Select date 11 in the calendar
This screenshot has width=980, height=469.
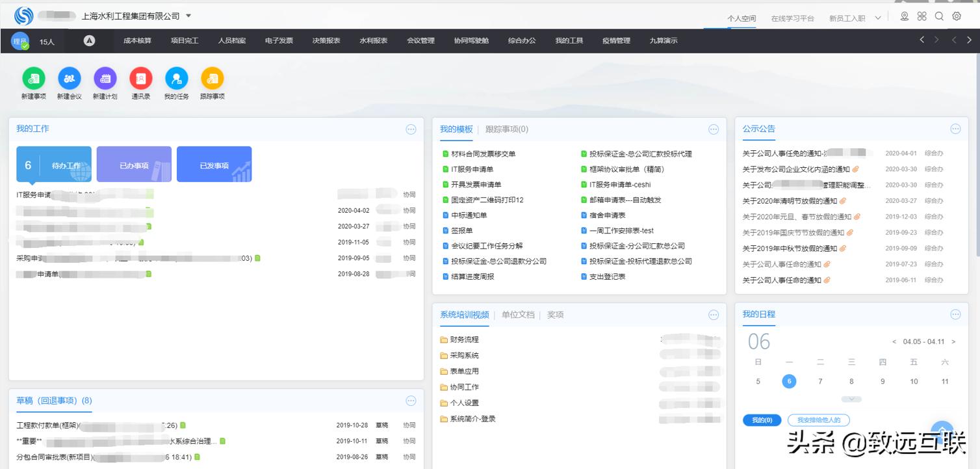click(944, 381)
